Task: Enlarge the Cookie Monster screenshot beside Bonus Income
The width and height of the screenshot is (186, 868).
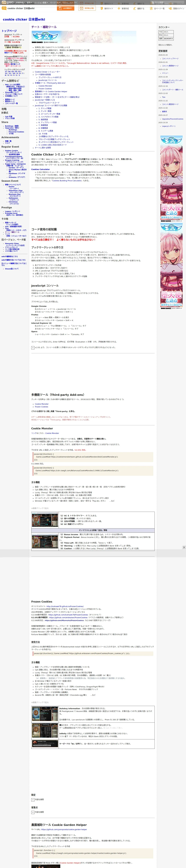Action: click(45, 541)
